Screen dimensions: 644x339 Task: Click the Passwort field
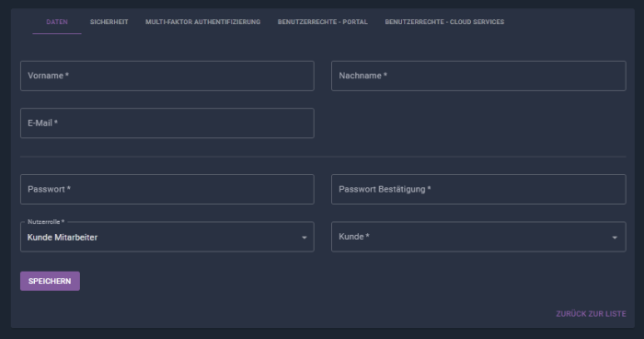pyautogui.click(x=167, y=189)
